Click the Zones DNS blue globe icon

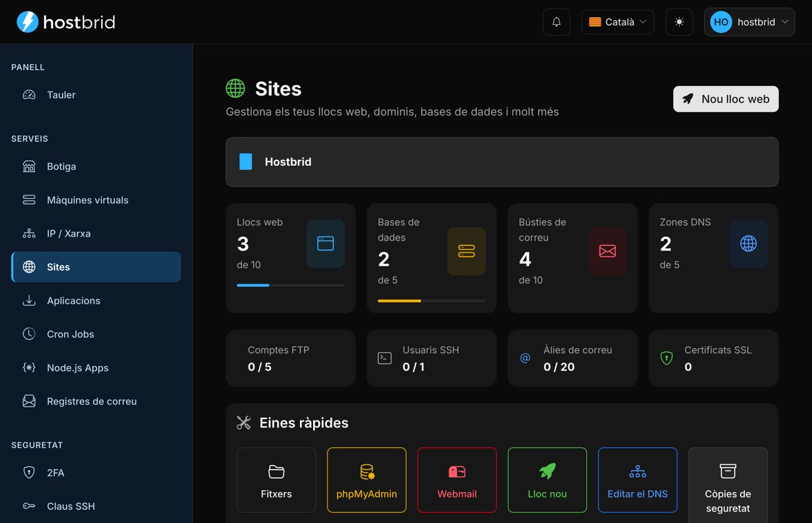748,244
